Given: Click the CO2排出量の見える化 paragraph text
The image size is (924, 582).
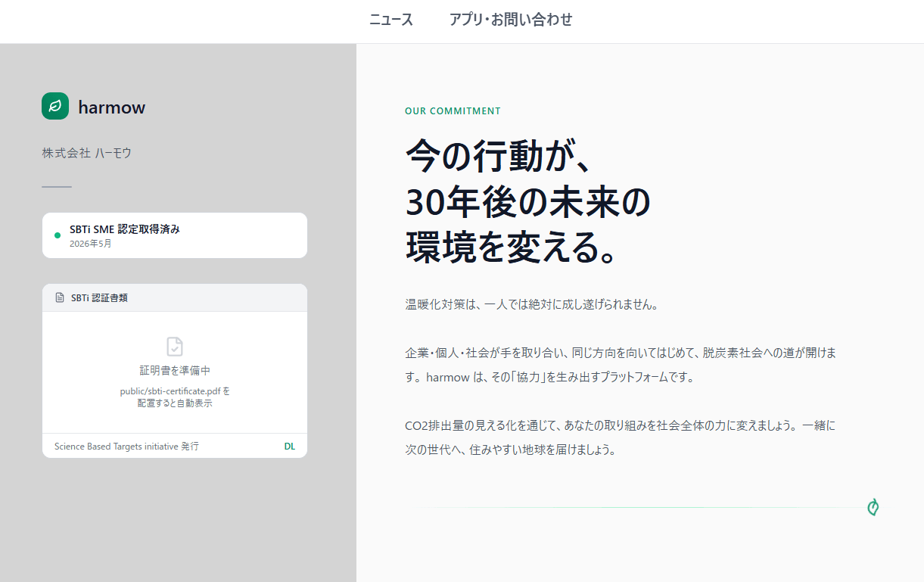Looking at the screenshot, I should [x=621, y=437].
